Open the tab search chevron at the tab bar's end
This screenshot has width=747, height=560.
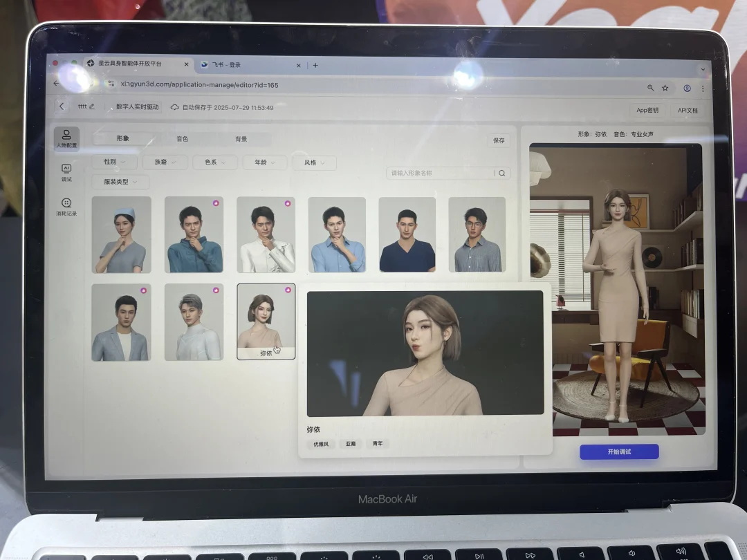coord(703,70)
